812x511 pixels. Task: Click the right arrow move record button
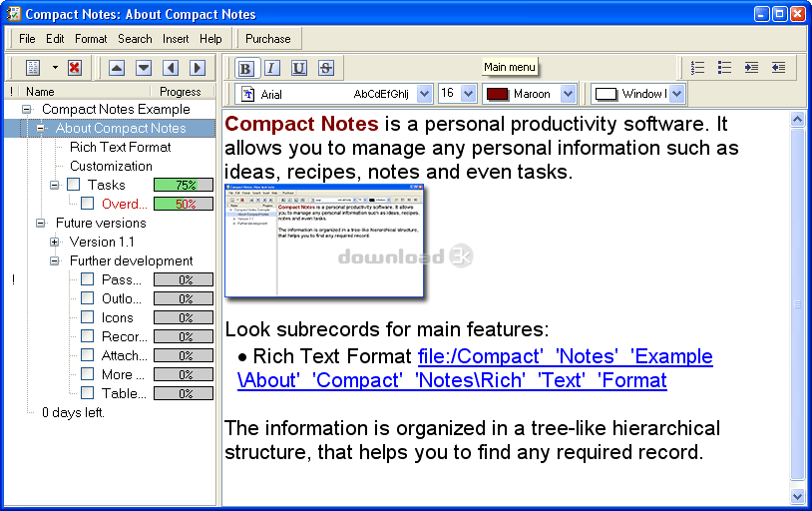(x=198, y=68)
